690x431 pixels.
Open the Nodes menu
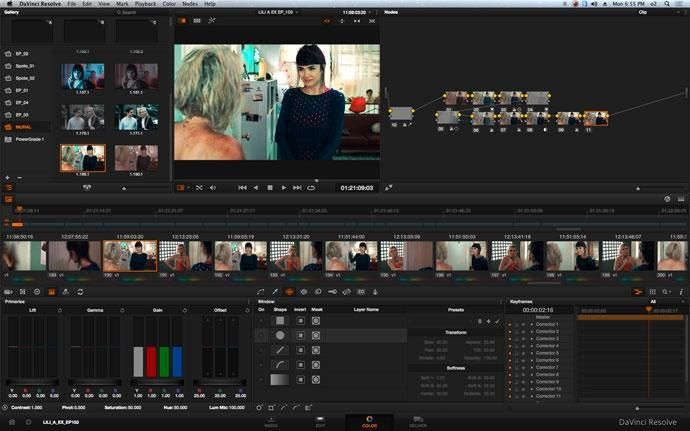[x=190, y=4]
